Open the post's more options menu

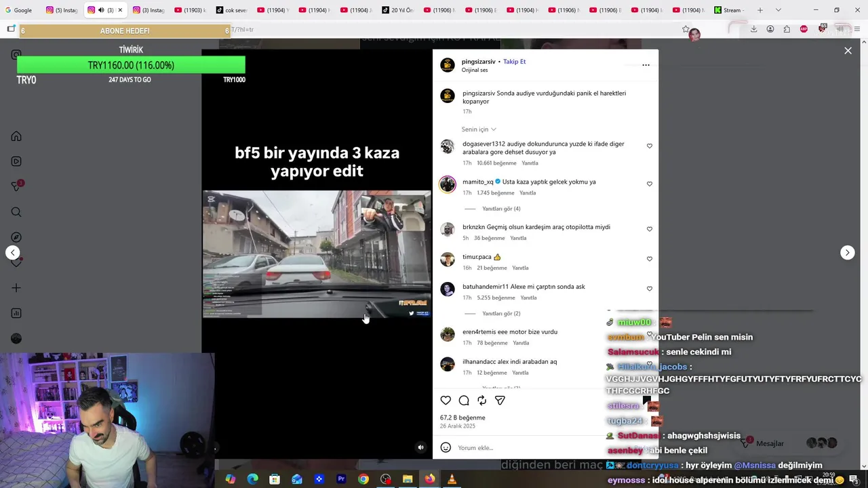point(646,65)
